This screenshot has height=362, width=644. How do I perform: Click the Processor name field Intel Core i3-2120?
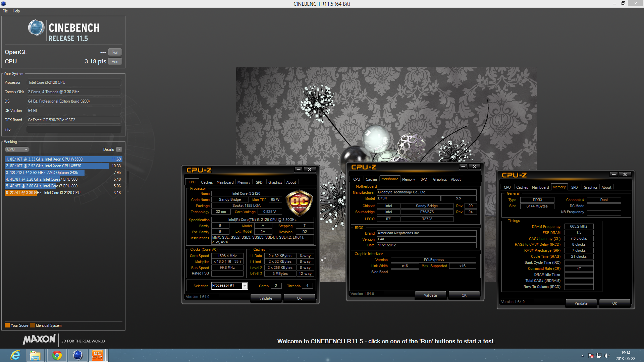tap(74, 82)
